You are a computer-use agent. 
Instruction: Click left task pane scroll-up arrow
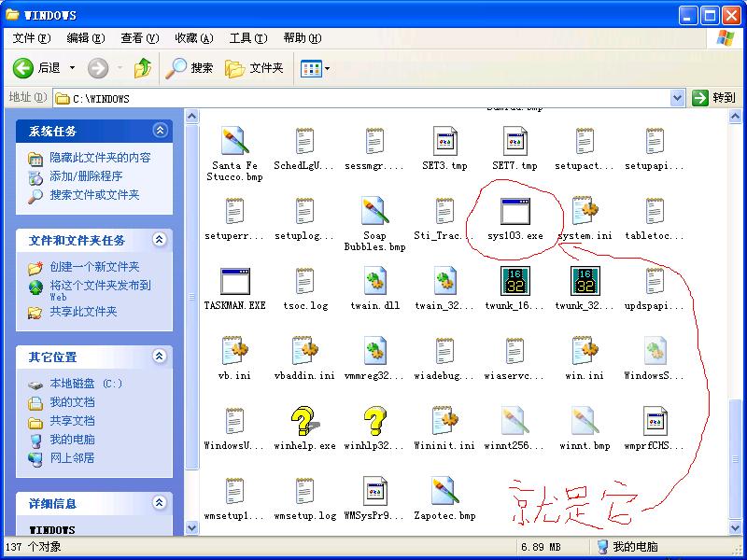click(191, 116)
